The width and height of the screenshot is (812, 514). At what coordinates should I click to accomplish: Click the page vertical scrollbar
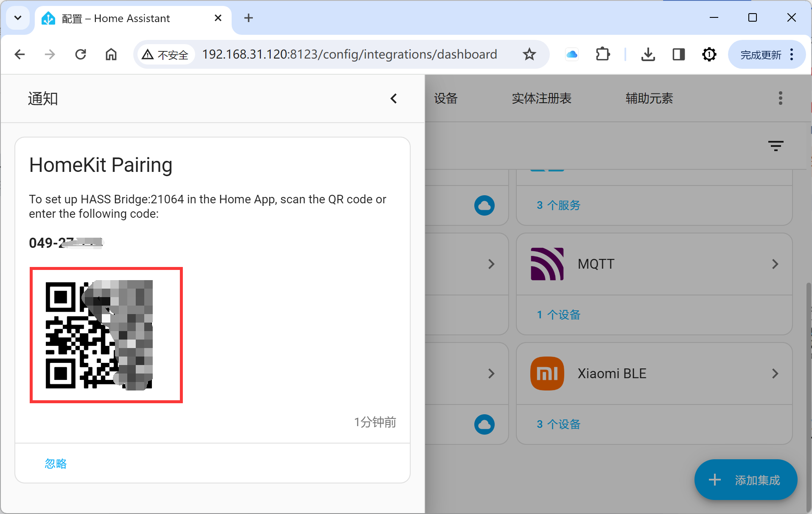pos(808,396)
